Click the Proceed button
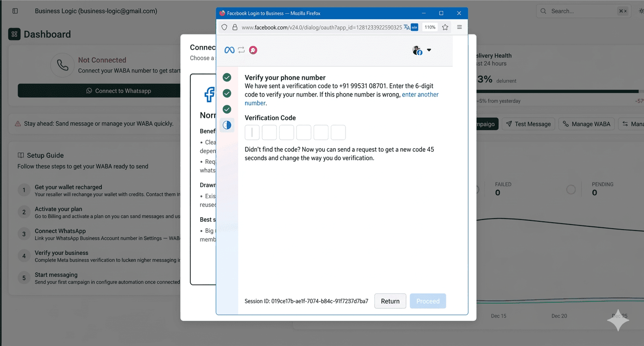The width and height of the screenshot is (644, 346). (428, 301)
